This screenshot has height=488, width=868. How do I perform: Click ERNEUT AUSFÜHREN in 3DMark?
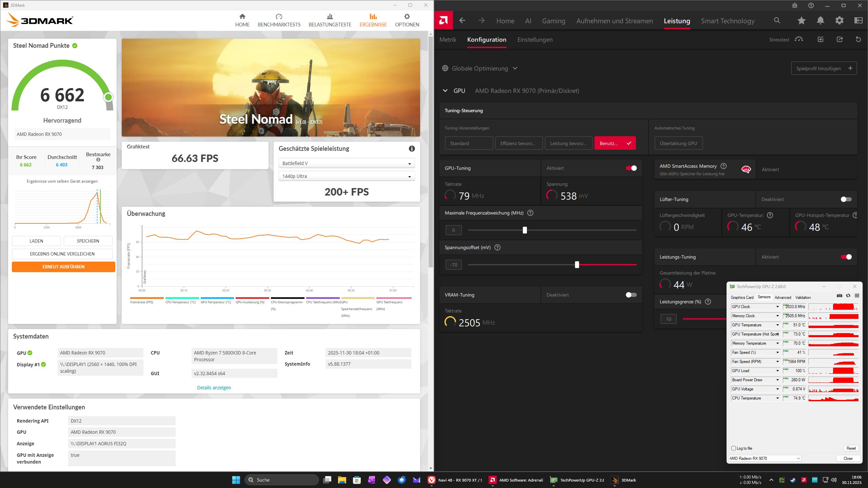tap(63, 267)
